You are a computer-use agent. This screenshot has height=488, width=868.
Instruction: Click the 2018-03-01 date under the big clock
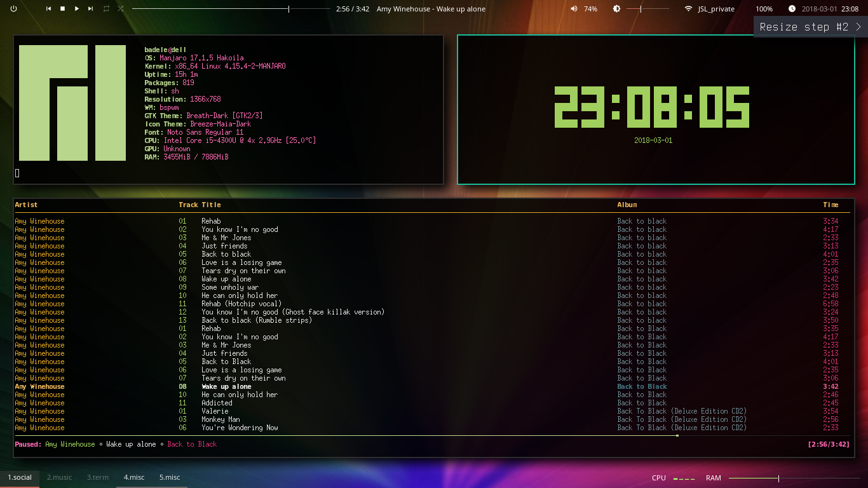[x=653, y=140]
